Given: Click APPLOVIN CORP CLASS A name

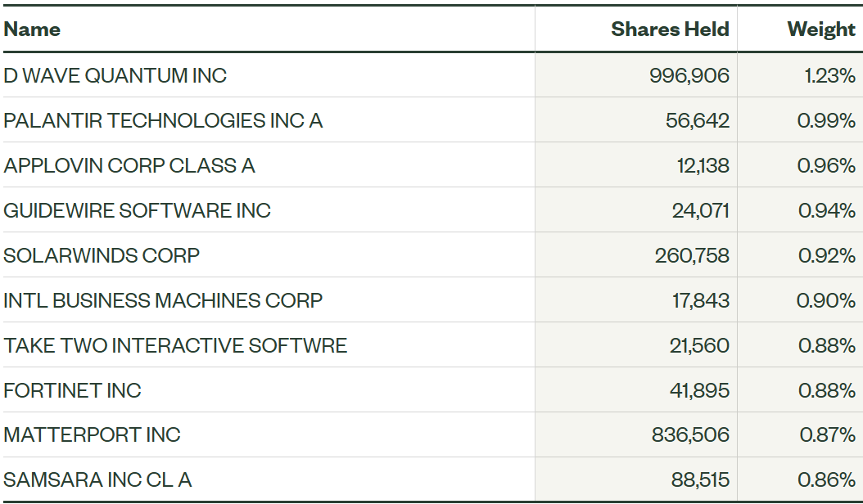Looking at the screenshot, I should (x=129, y=165).
